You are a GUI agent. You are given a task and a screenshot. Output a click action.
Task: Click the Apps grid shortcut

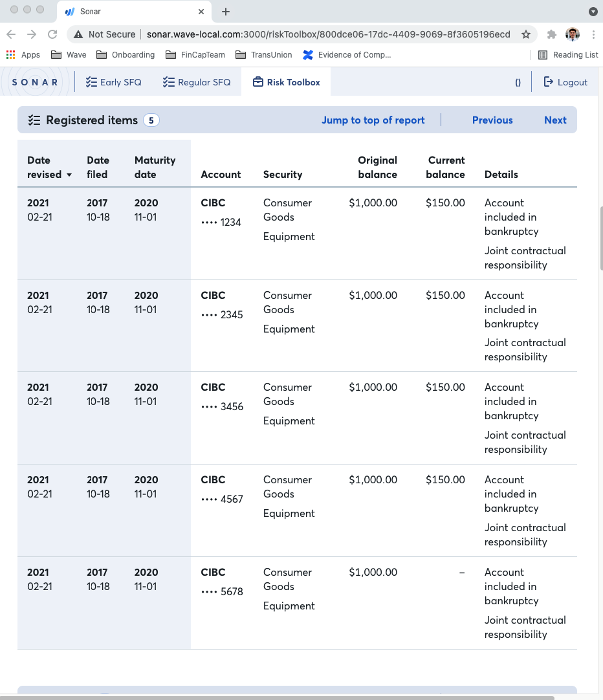click(23, 55)
